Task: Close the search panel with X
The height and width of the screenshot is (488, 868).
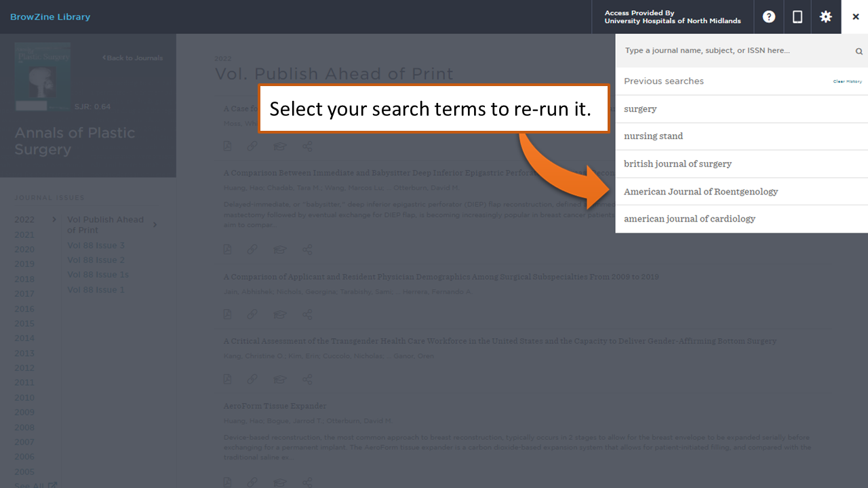Action: (x=856, y=17)
